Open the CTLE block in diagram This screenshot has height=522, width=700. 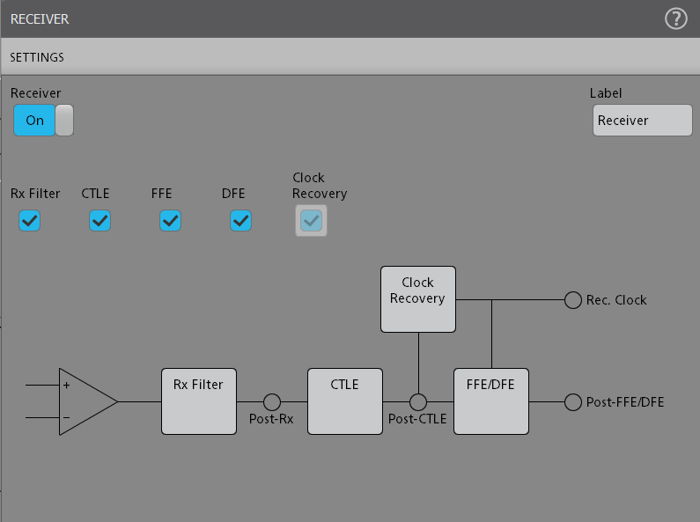coord(345,401)
